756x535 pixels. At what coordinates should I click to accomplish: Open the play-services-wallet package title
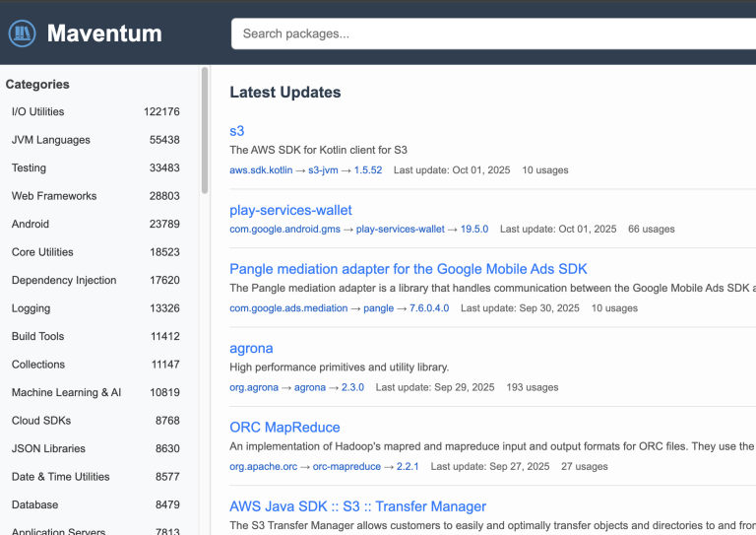pyautogui.click(x=290, y=210)
